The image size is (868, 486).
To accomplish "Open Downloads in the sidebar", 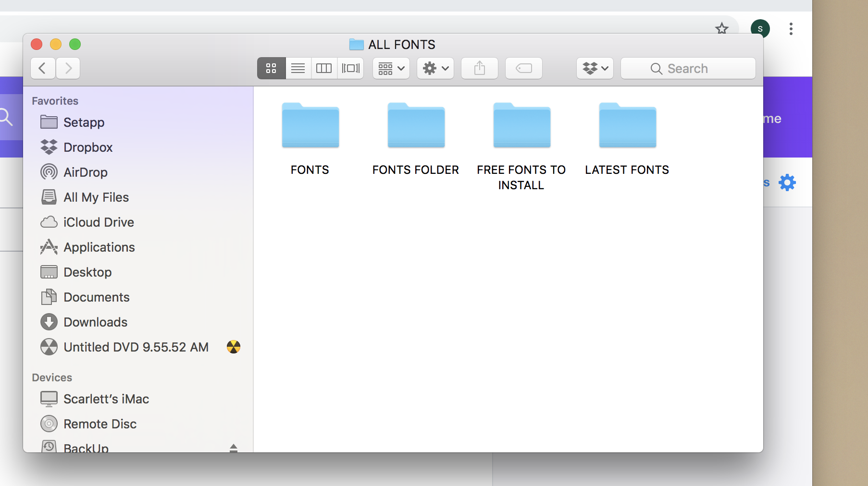I will tap(138, 322).
